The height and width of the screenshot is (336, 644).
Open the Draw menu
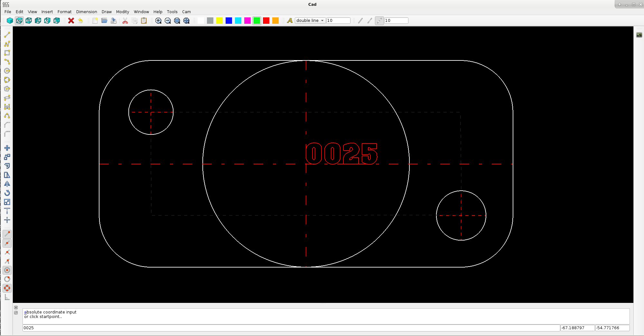click(107, 12)
